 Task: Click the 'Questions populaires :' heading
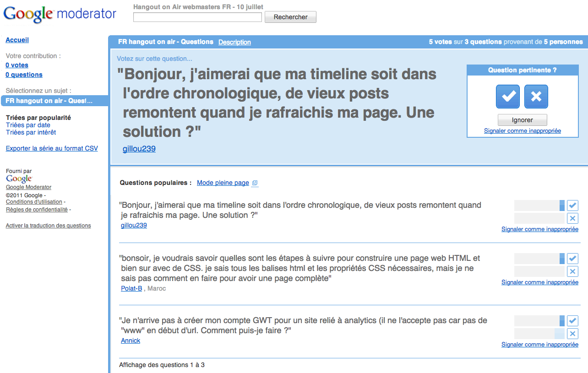(156, 183)
